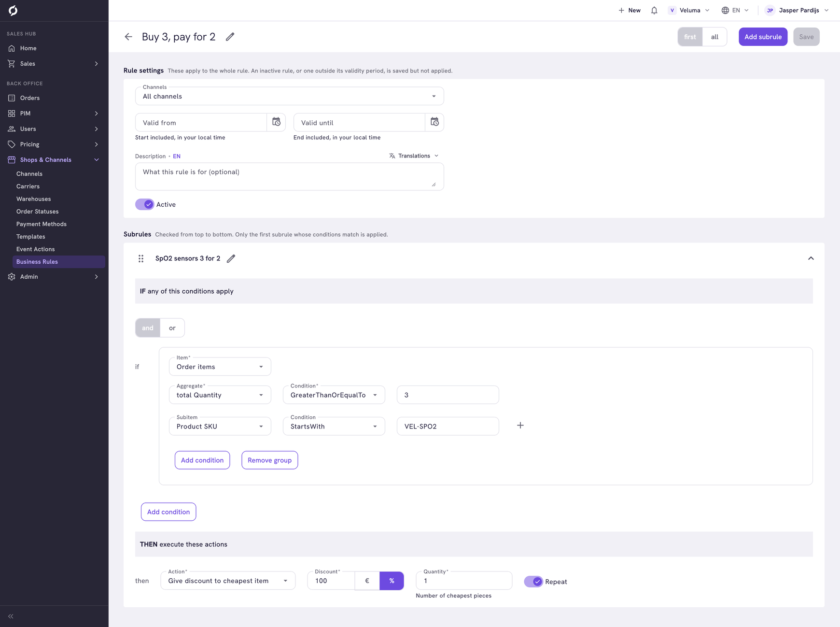This screenshot has width=840, height=627.
Task: Switch discount unit to percent
Action: 392,581
